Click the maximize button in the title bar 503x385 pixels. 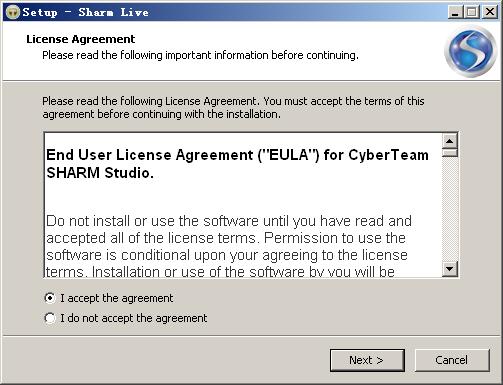tap(472, 12)
